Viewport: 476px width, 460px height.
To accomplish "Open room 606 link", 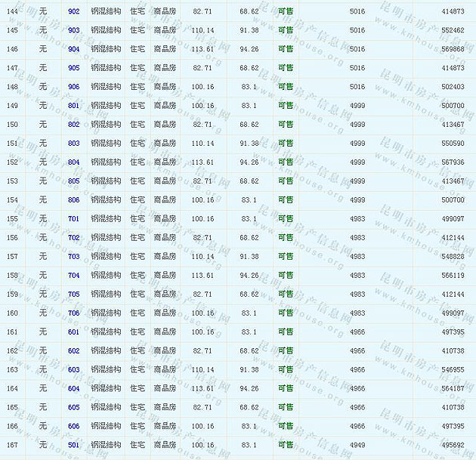I will [73, 427].
